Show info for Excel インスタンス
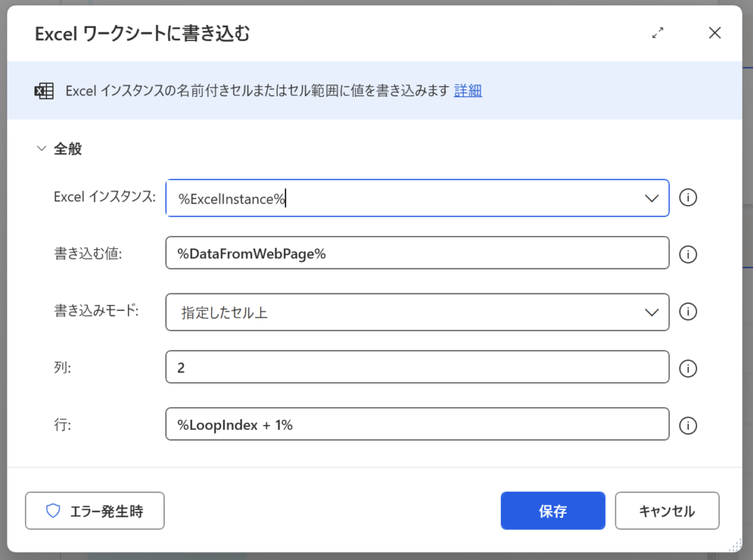 point(688,198)
